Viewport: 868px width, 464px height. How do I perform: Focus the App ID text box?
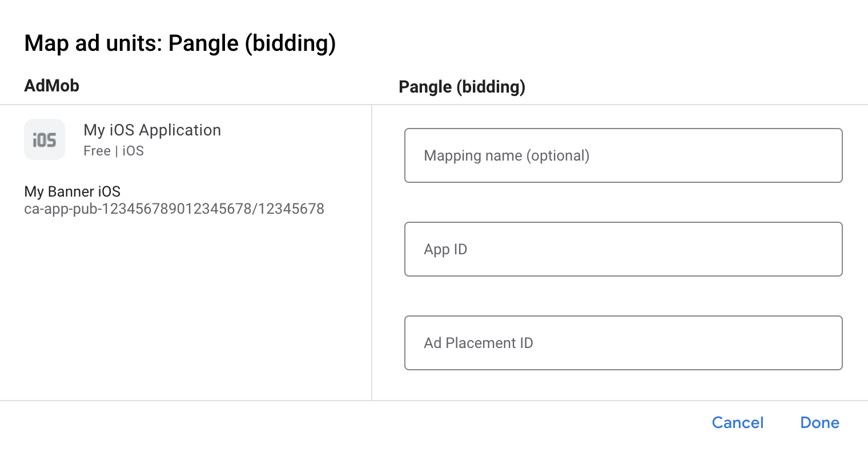pyautogui.click(x=623, y=249)
